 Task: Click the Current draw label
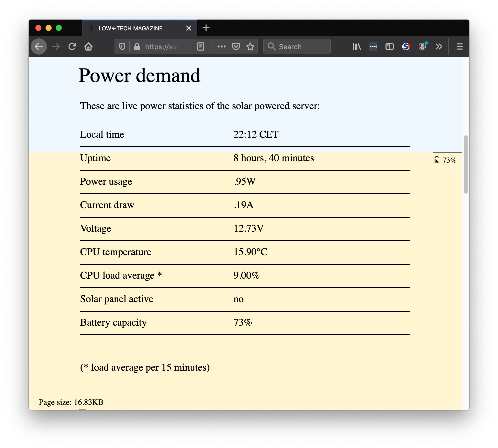(x=107, y=205)
